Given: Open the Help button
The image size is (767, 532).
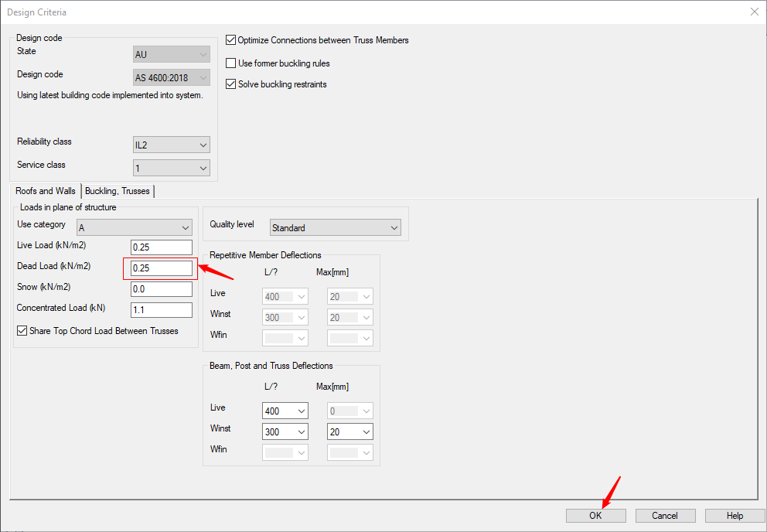Looking at the screenshot, I should pyautogui.click(x=735, y=516).
